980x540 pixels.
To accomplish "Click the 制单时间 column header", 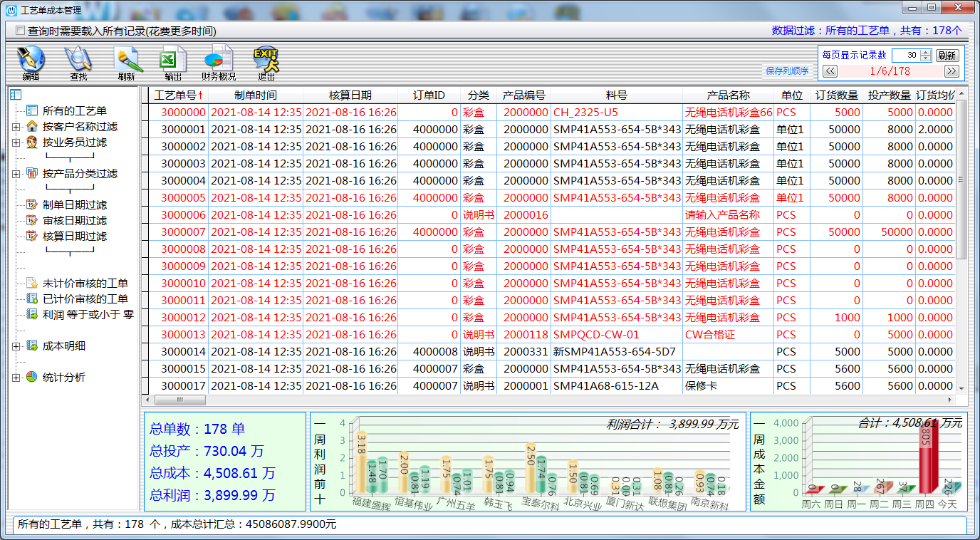I will [x=256, y=95].
